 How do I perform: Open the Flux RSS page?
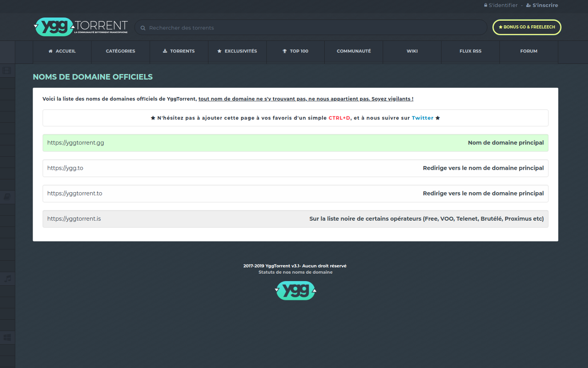tap(470, 51)
